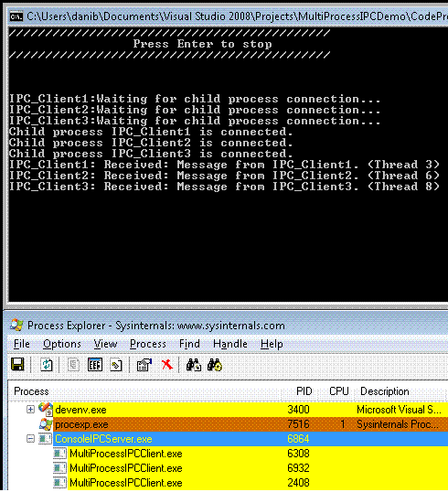Click the red X Kill Process icon

pyautogui.click(x=167, y=365)
